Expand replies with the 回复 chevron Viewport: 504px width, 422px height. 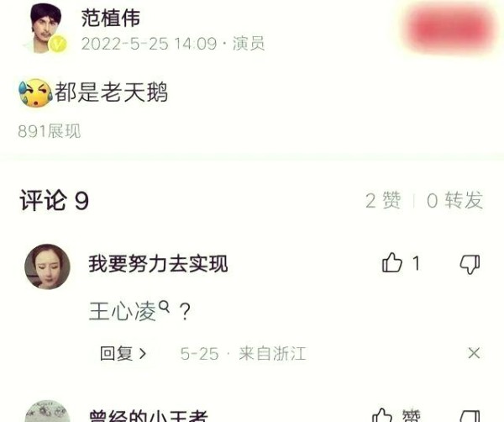click(x=123, y=353)
